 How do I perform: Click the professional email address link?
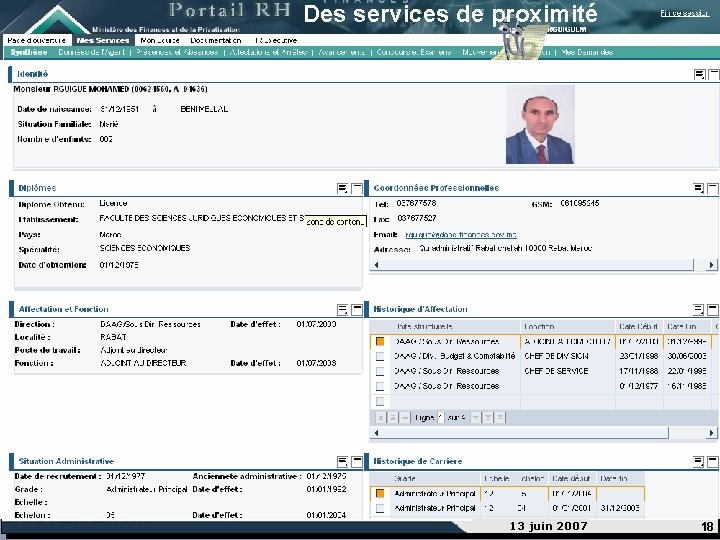[461, 235]
